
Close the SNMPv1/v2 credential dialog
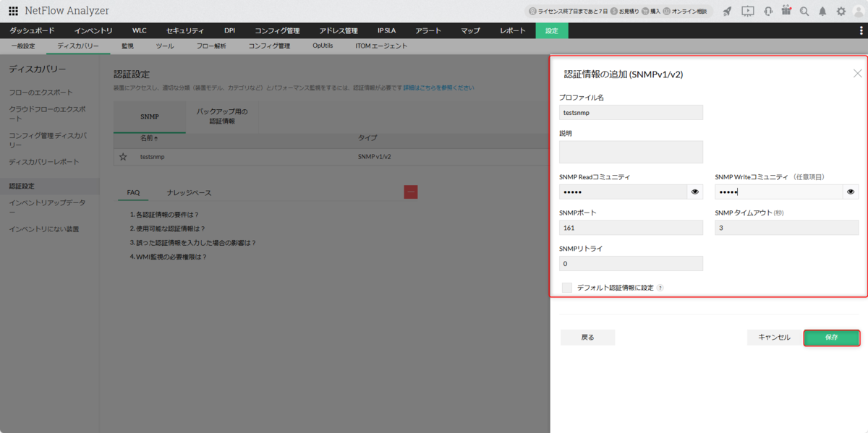click(x=857, y=74)
